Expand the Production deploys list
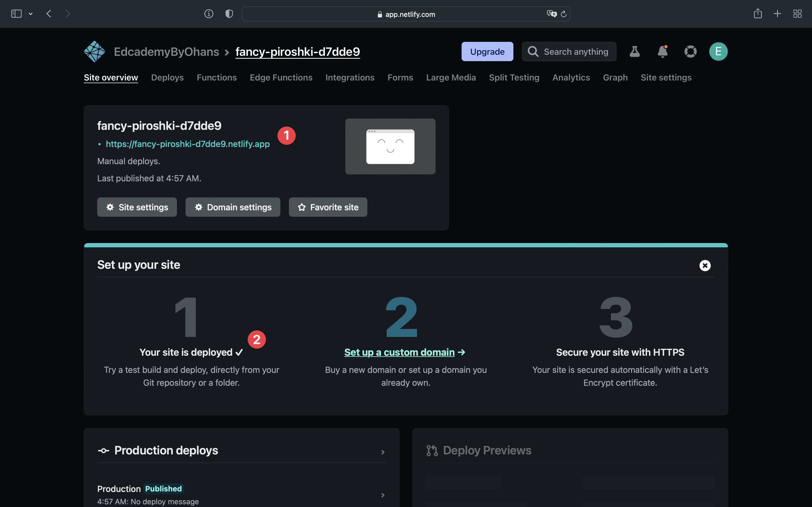Screen dimensions: 812x507 [x=383, y=452]
